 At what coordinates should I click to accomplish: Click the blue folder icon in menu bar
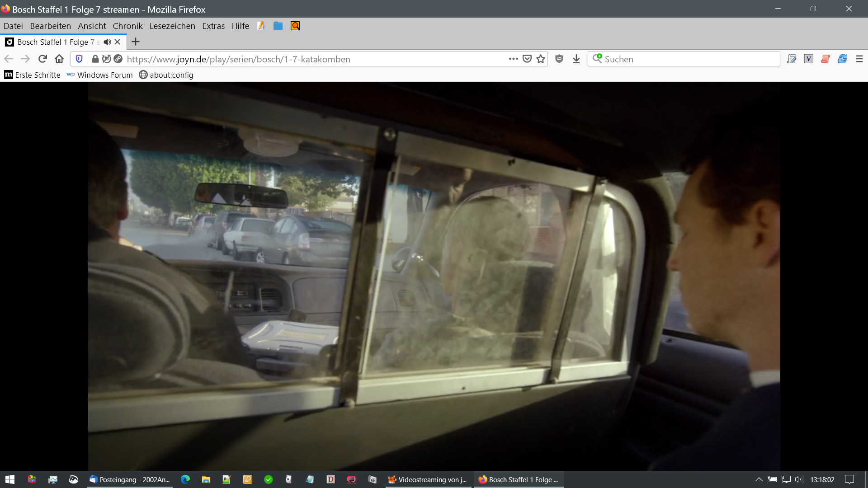tap(278, 26)
